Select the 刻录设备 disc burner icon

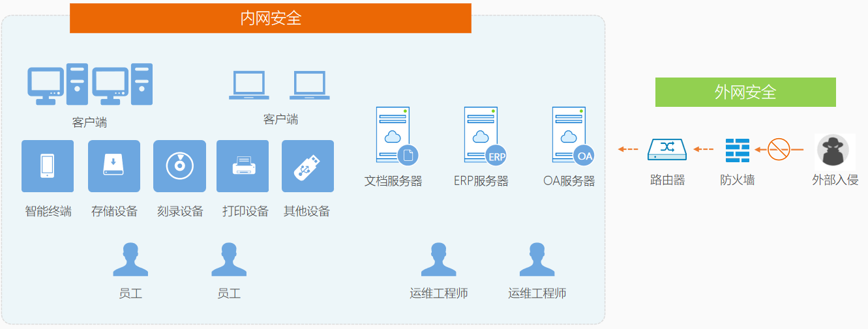point(179,166)
